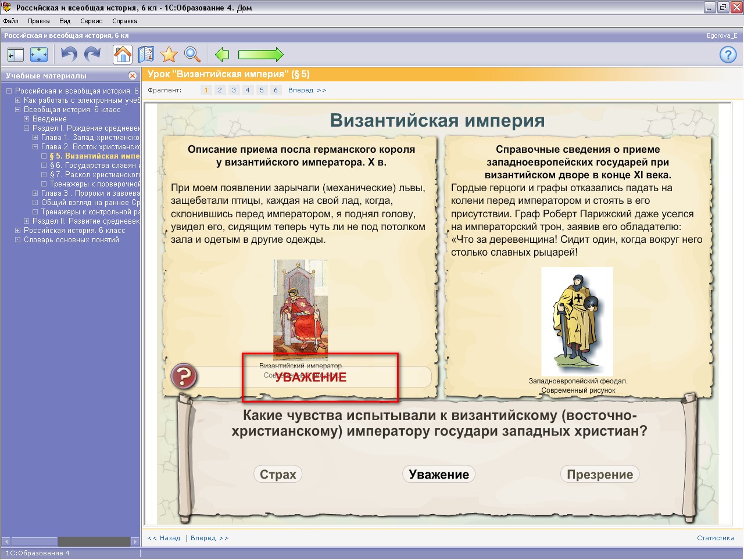Image resolution: width=744 pixels, height=560 pixels.
Task: Click the tree scrollbar right arrow
Action: point(135,541)
